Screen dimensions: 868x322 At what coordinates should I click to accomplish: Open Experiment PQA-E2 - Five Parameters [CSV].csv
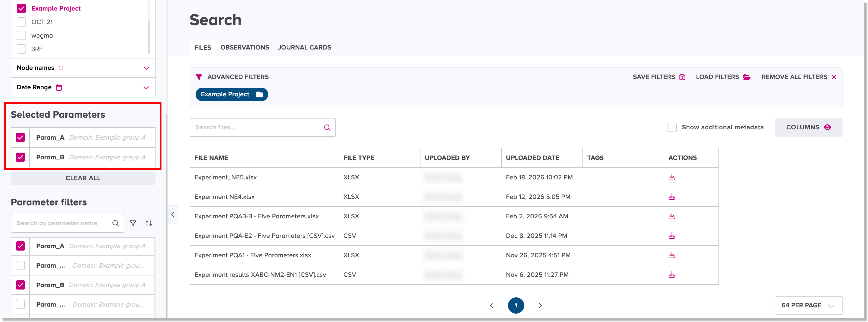[264, 236]
